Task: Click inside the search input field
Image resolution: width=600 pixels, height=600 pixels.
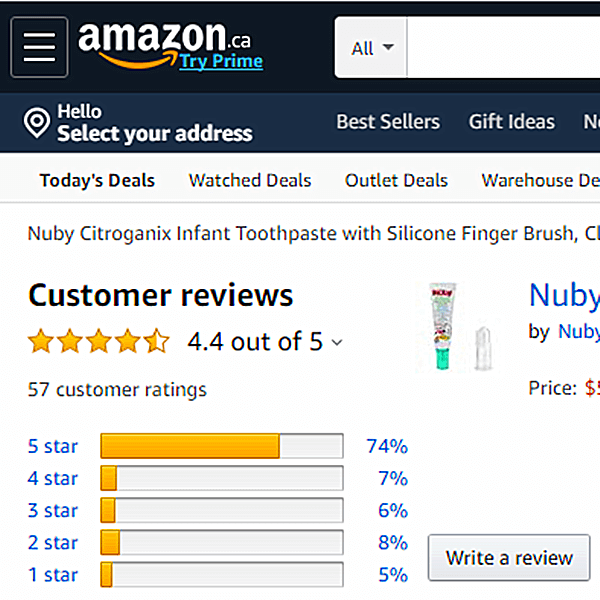Action: click(x=500, y=48)
